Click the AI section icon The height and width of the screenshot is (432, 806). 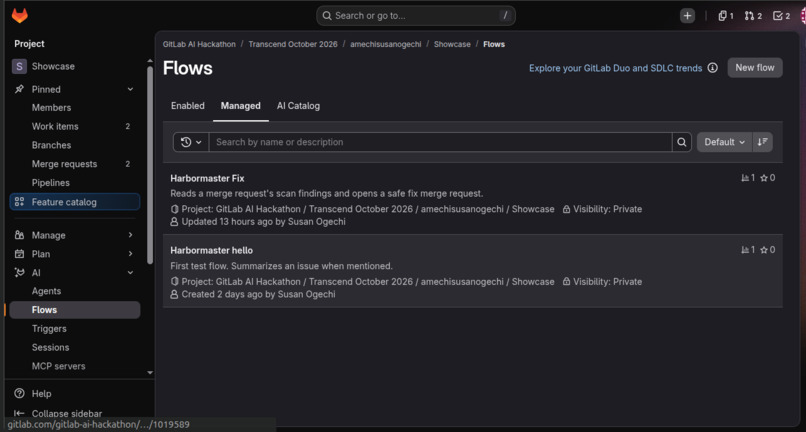(x=19, y=273)
